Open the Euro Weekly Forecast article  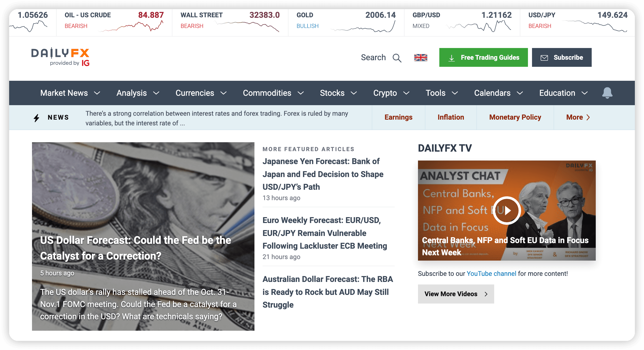pyautogui.click(x=325, y=233)
